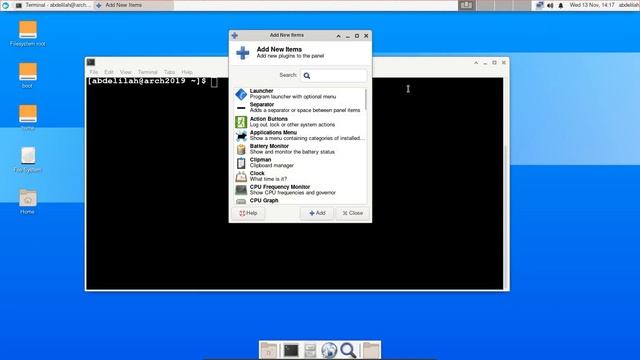Open the Edit menu in Terminal
The image size is (640, 360).
tap(109, 72)
